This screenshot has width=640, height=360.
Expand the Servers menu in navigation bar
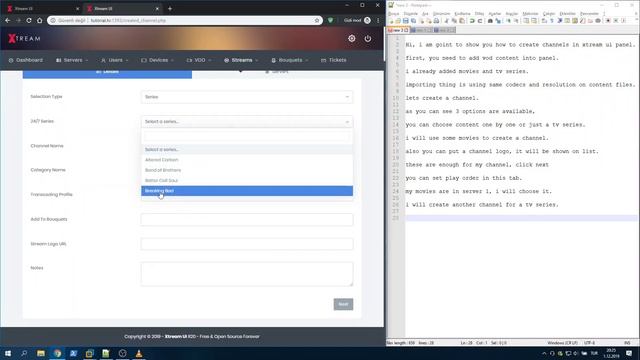(72, 60)
